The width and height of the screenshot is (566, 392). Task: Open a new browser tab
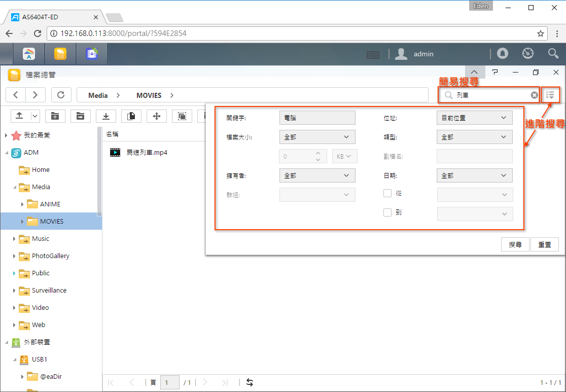(x=115, y=17)
